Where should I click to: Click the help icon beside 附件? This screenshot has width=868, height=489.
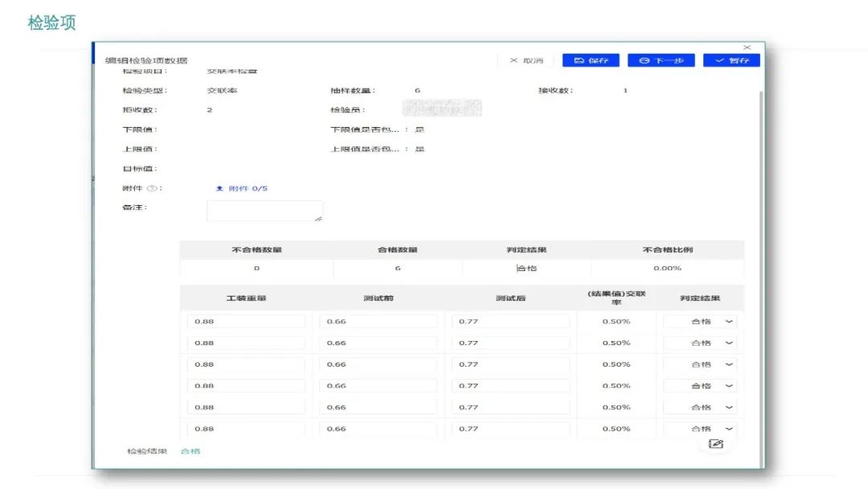click(150, 188)
